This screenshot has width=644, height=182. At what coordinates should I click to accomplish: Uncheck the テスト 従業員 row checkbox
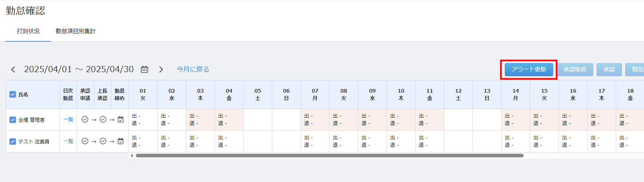click(13, 141)
